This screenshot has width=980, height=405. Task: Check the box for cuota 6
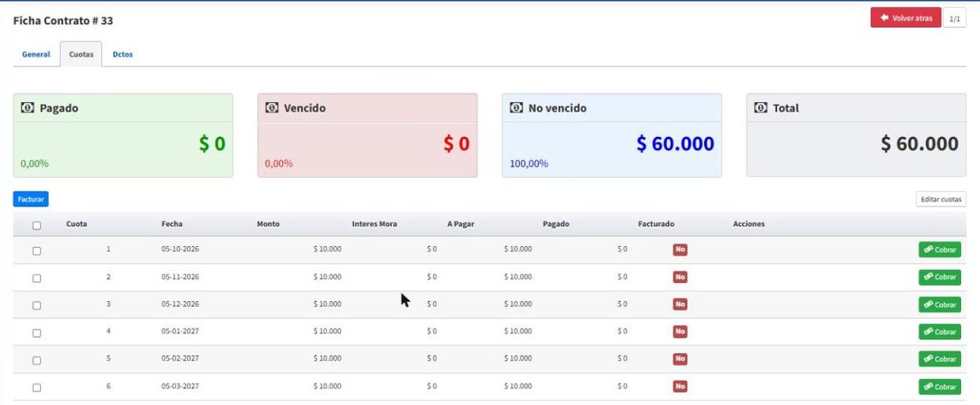(x=36, y=388)
